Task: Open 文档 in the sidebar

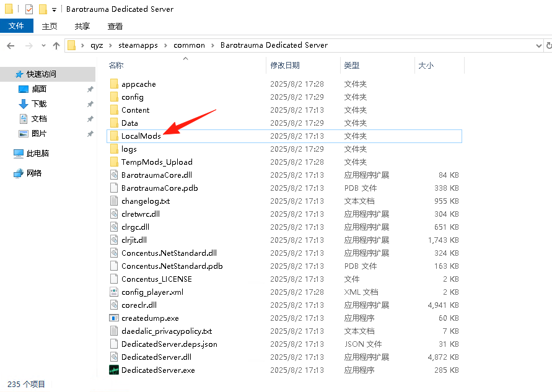Action: (x=39, y=118)
